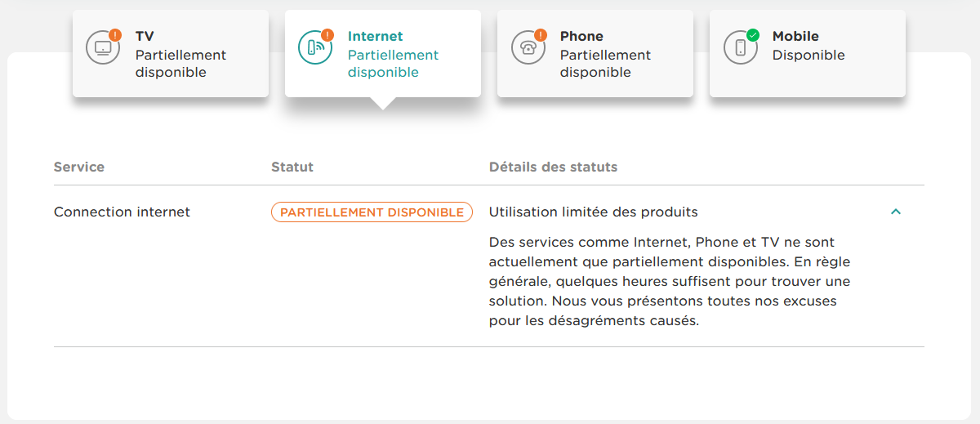
Task: Select the Internet tab title
Action: (x=376, y=36)
